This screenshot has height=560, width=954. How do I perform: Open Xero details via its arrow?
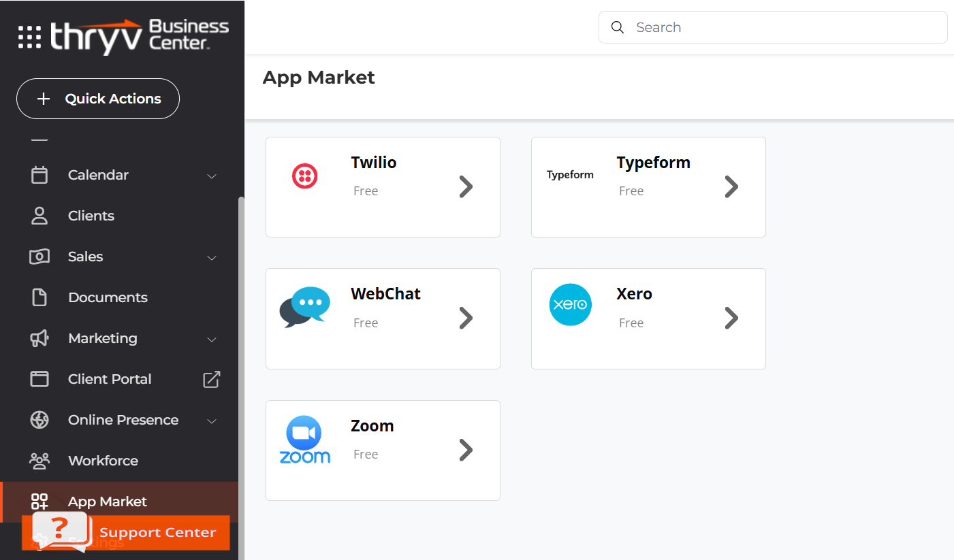click(731, 318)
